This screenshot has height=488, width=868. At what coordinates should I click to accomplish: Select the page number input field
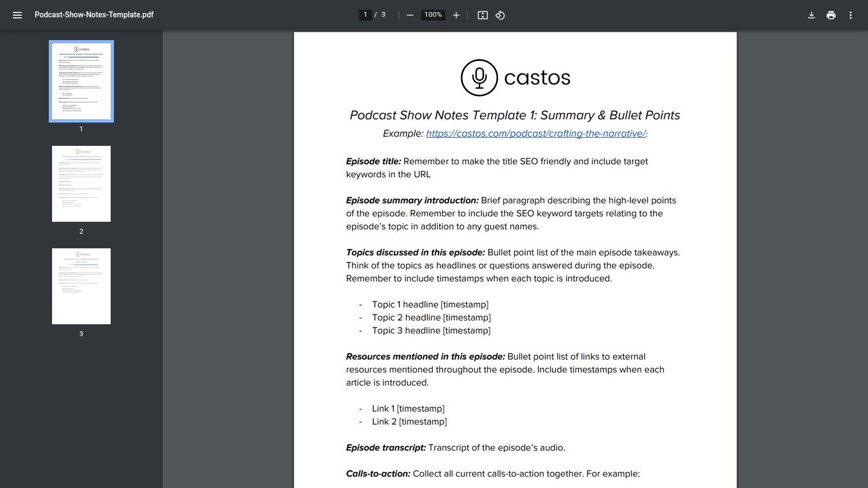[366, 15]
